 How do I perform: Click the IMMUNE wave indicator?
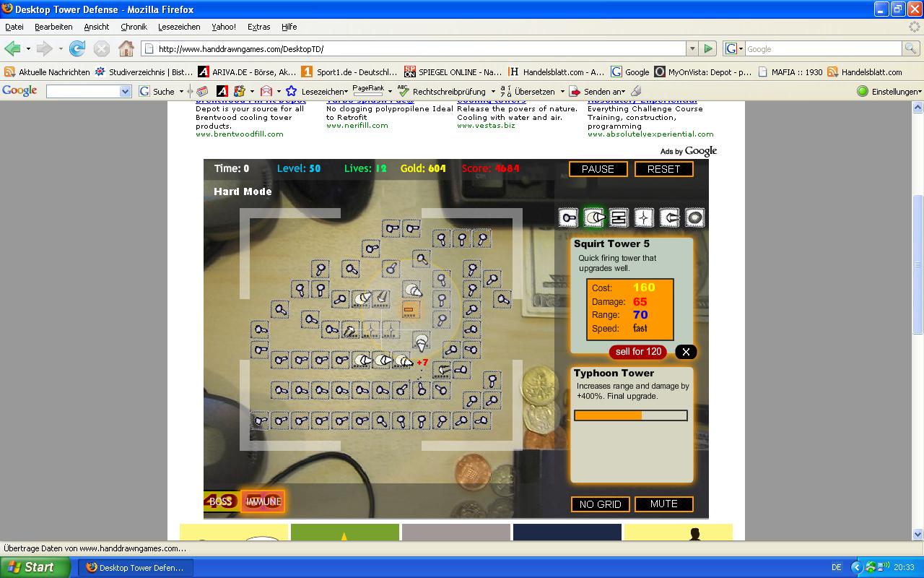pos(263,501)
